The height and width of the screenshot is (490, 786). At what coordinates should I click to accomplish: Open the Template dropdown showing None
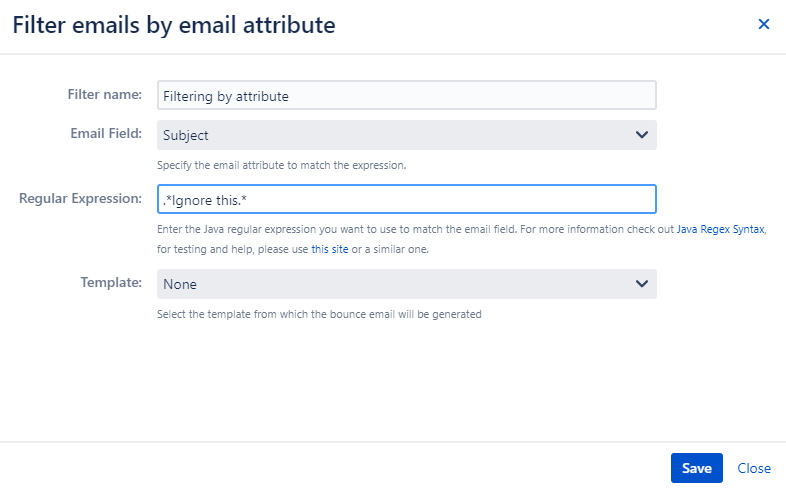(x=407, y=284)
